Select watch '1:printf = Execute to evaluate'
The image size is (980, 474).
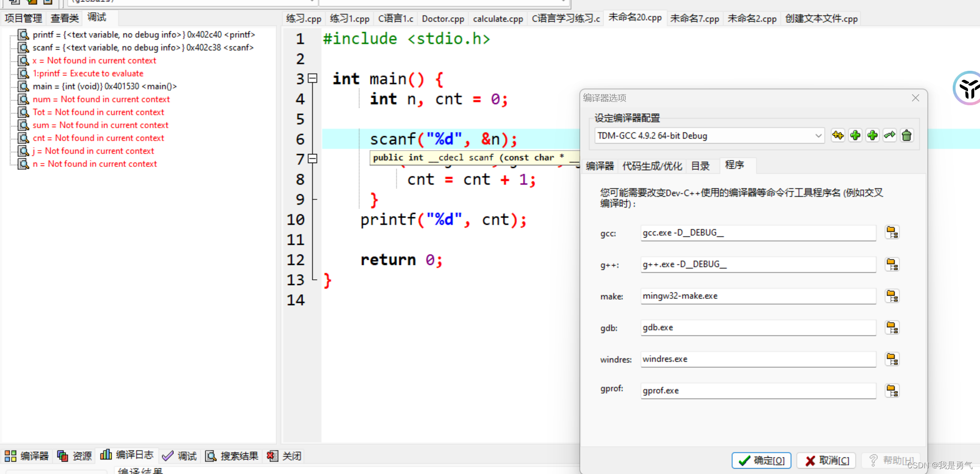(88, 73)
